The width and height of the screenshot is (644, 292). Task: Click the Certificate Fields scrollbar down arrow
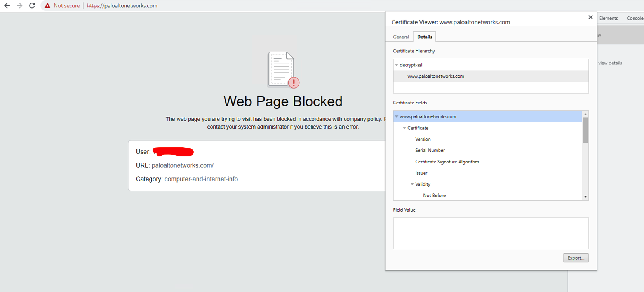585,197
